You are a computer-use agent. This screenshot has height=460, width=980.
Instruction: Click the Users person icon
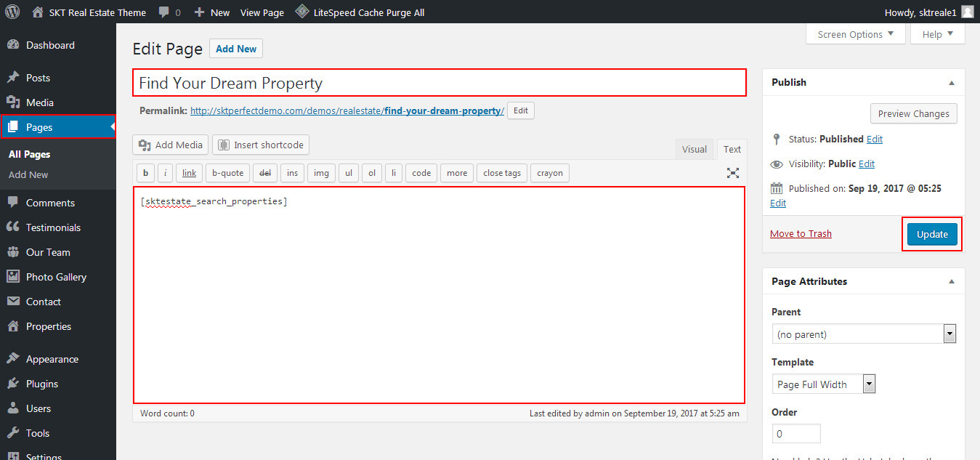pos(13,408)
